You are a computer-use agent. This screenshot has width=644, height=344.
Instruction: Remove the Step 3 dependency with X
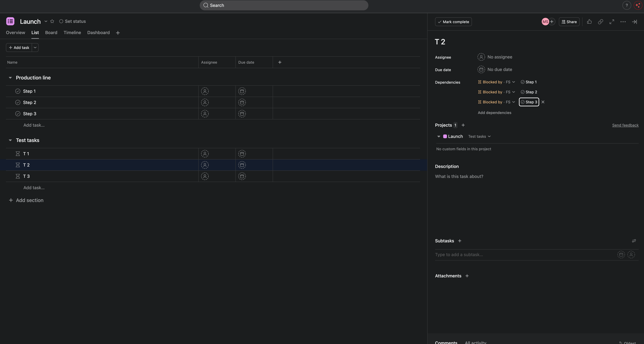pyautogui.click(x=543, y=102)
